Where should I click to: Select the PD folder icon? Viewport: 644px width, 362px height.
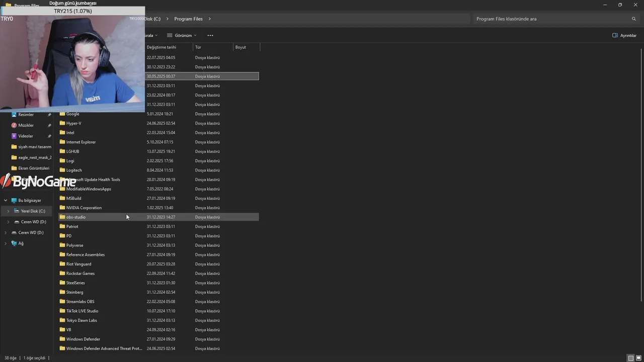pyautogui.click(x=62, y=236)
